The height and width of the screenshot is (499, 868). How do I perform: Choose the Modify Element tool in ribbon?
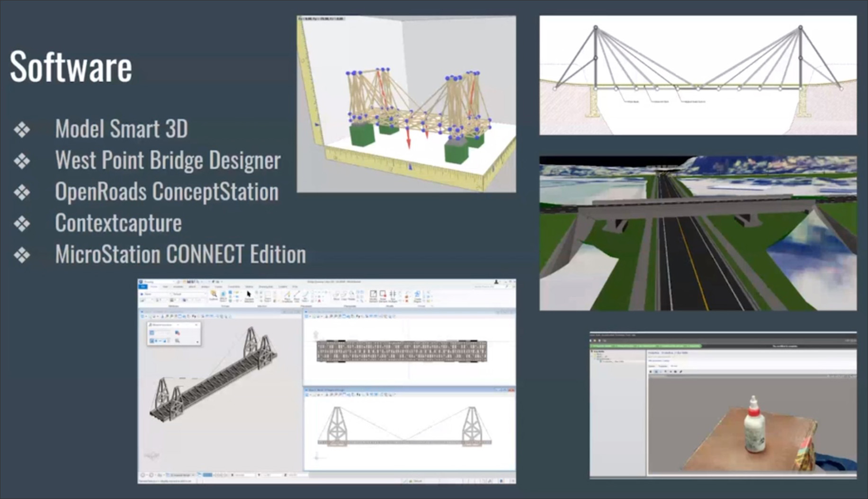[373, 296]
